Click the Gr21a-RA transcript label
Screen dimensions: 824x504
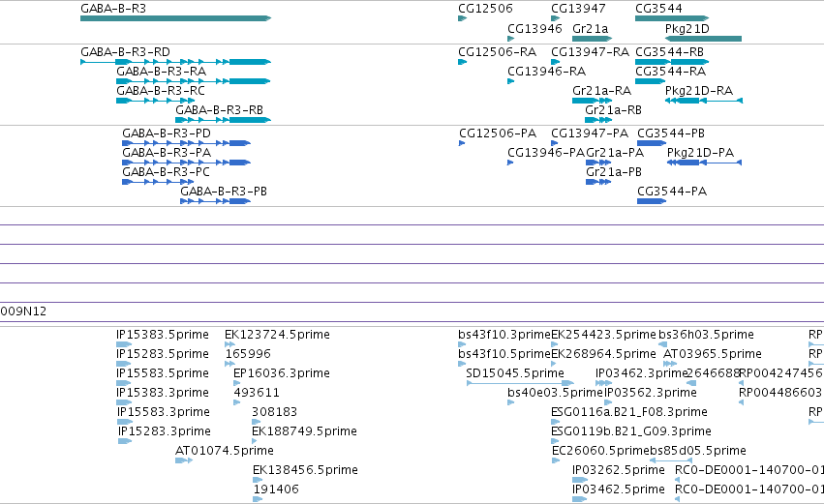coord(601,91)
